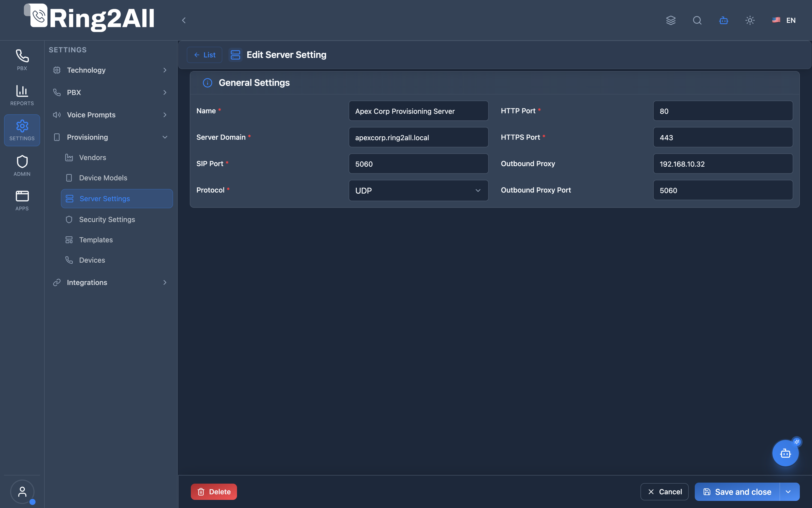Click the Cancel button
812x508 pixels.
click(x=664, y=491)
